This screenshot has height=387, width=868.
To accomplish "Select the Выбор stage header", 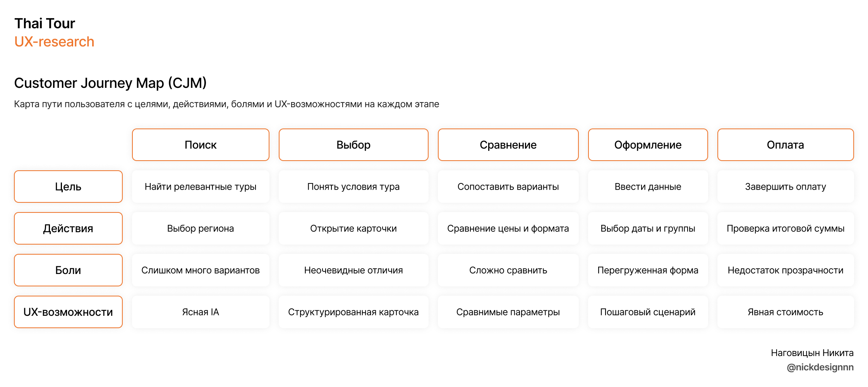I will [353, 145].
